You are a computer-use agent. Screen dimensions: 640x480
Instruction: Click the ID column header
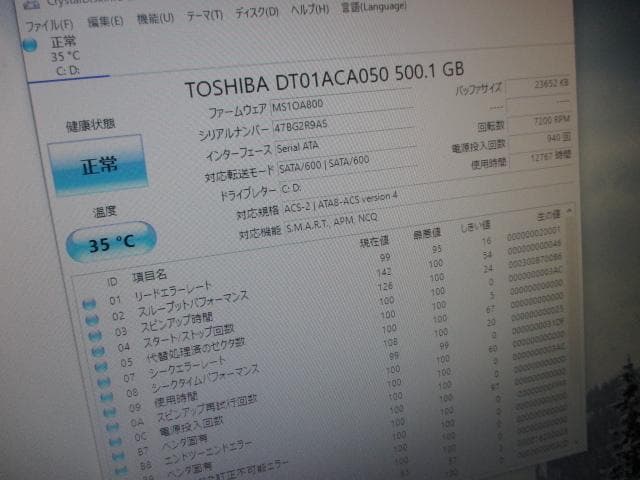tap(112, 282)
